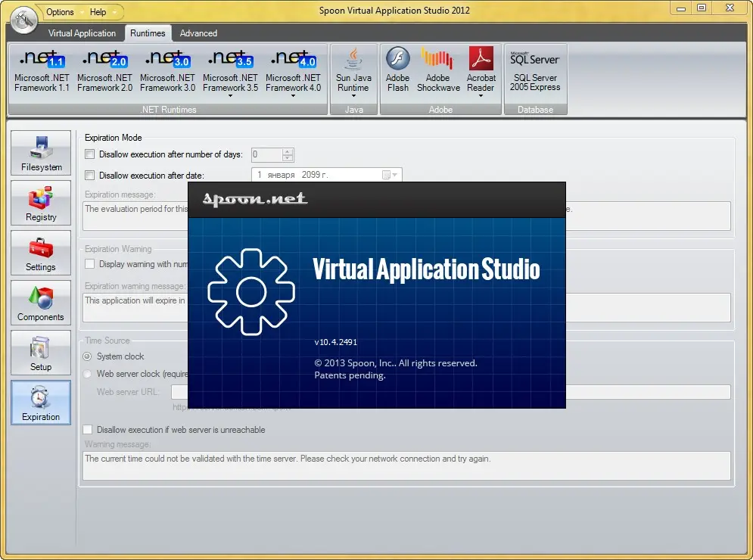Decrease the number of days spinner
The width and height of the screenshot is (753, 560).
pyautogui.click(x=287, y=157)
